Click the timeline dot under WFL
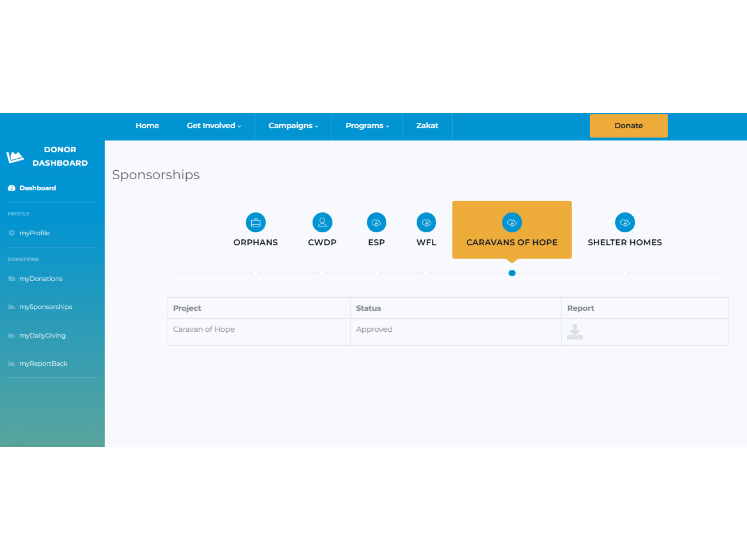 pyautogui.click(x=426, y=273)
